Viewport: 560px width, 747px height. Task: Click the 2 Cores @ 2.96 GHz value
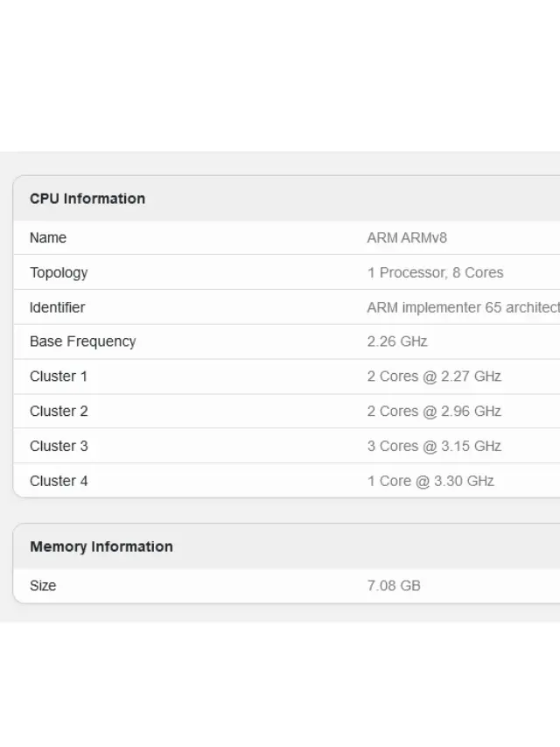click(434, 411)
